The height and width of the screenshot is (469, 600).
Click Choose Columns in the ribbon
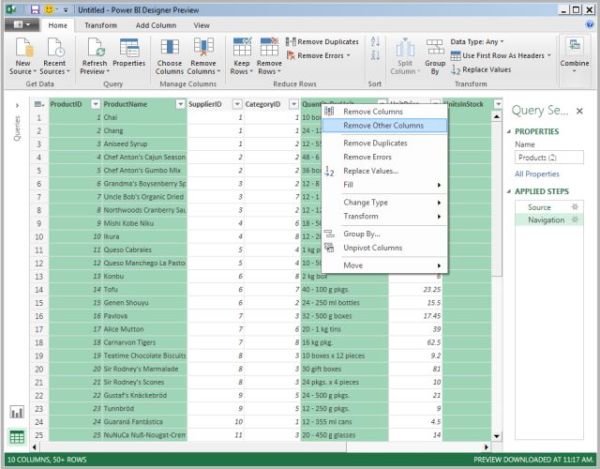170,56
